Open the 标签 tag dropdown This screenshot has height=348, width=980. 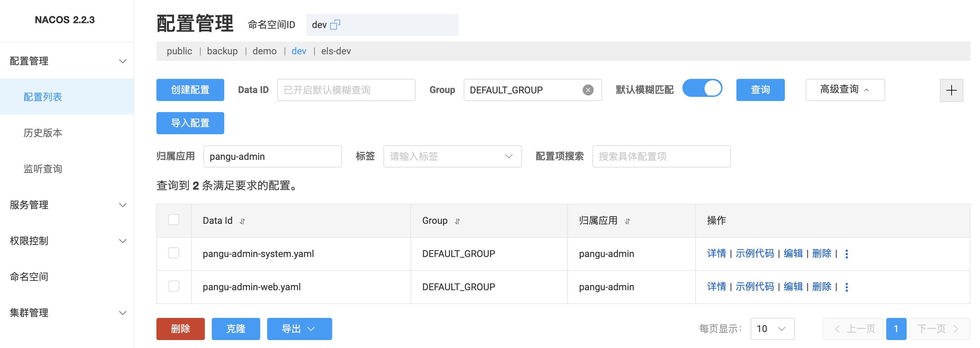(x=452, y=156)
